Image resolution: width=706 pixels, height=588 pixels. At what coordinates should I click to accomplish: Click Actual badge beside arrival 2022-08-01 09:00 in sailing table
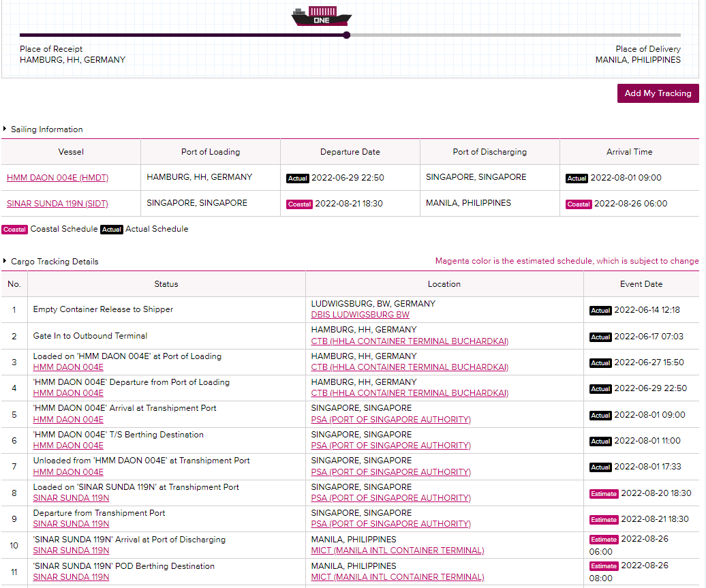577,179
